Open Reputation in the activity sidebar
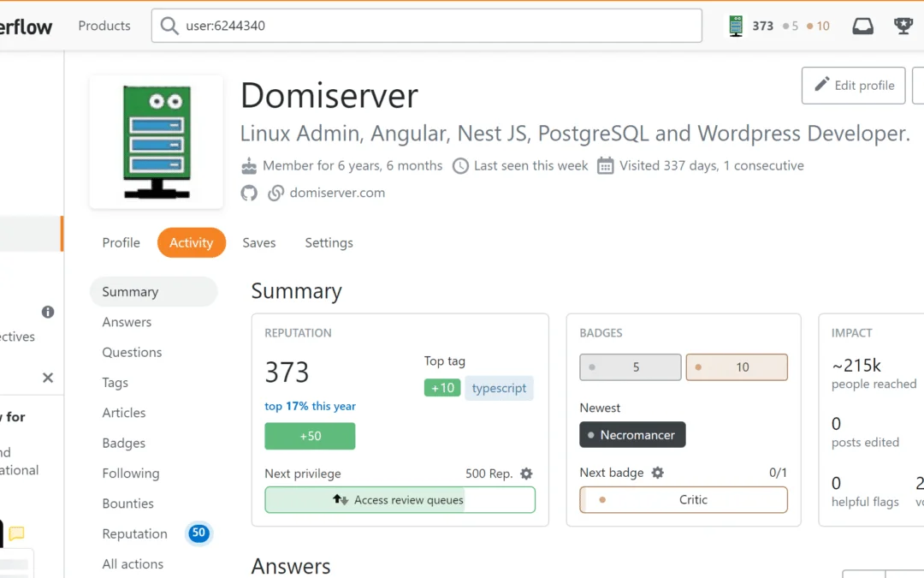The image size is (924, 578). click(135, 533)
